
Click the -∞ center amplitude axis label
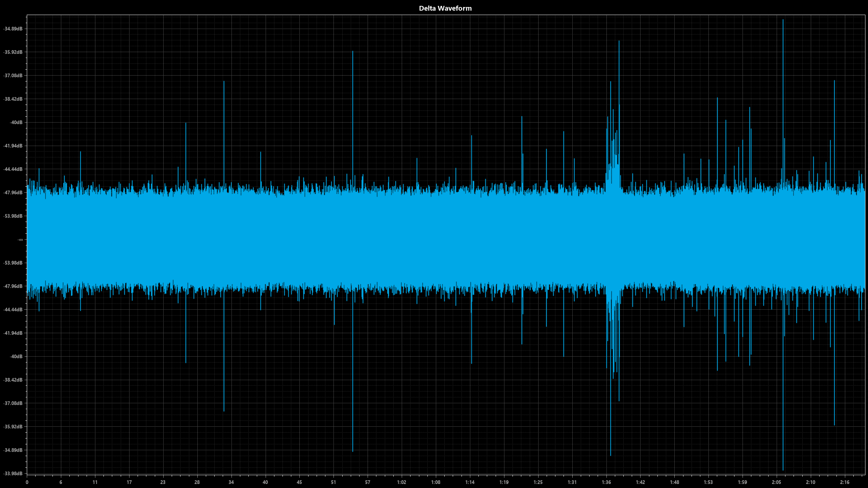point(20,240)
